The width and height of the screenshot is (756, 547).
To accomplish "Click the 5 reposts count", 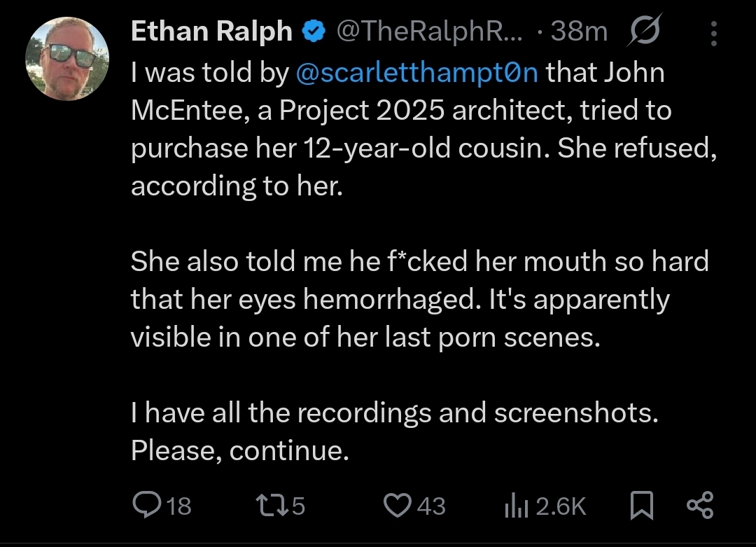I will point(298,506).
